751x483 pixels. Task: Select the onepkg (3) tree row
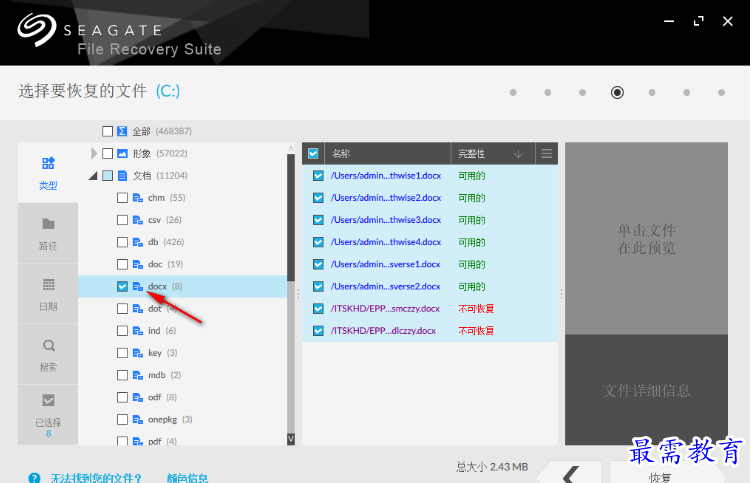tap(182, 419)
